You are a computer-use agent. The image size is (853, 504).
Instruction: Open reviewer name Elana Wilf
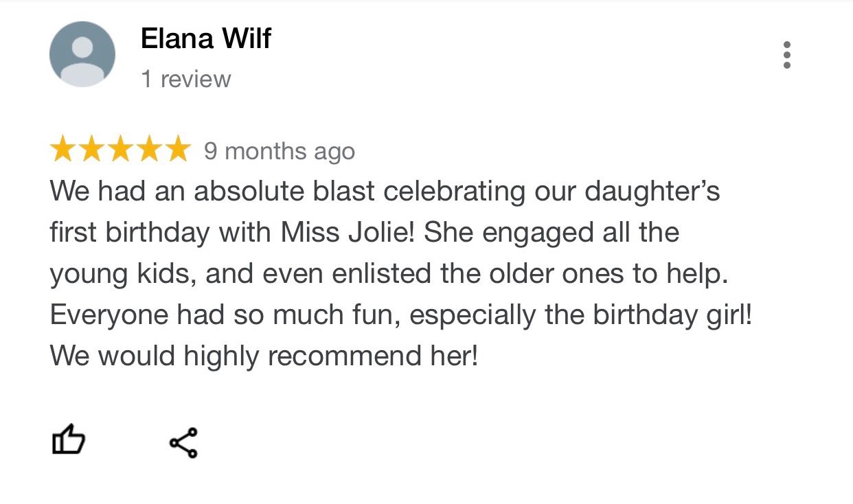click(x=205, y=38)
